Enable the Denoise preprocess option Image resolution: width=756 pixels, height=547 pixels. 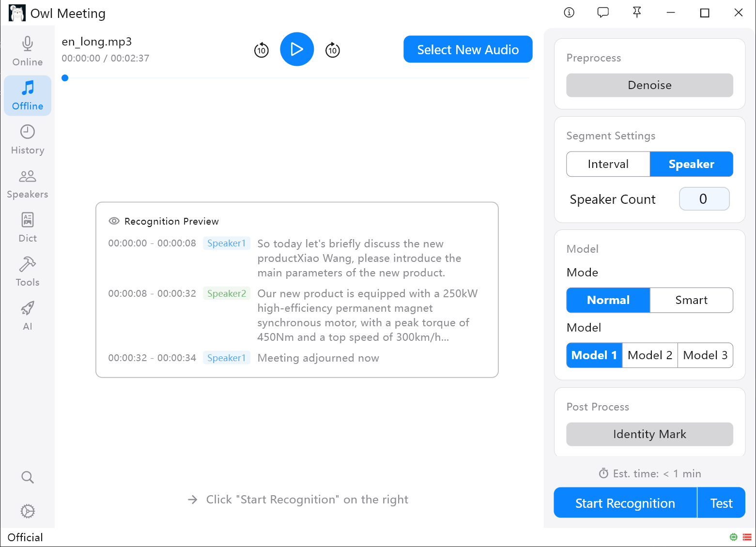point(649,85)
